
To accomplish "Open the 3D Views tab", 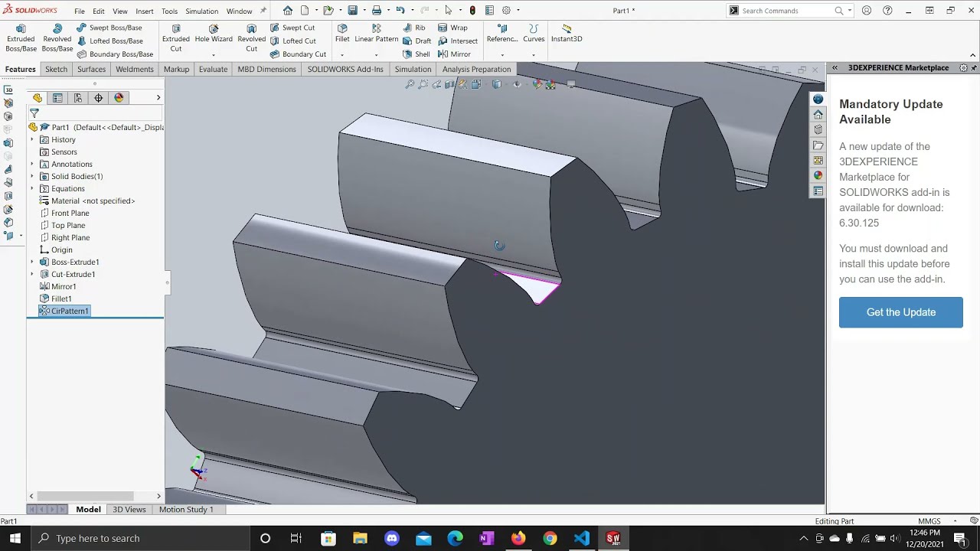I will pyautogui.click(x=129, y=510).
